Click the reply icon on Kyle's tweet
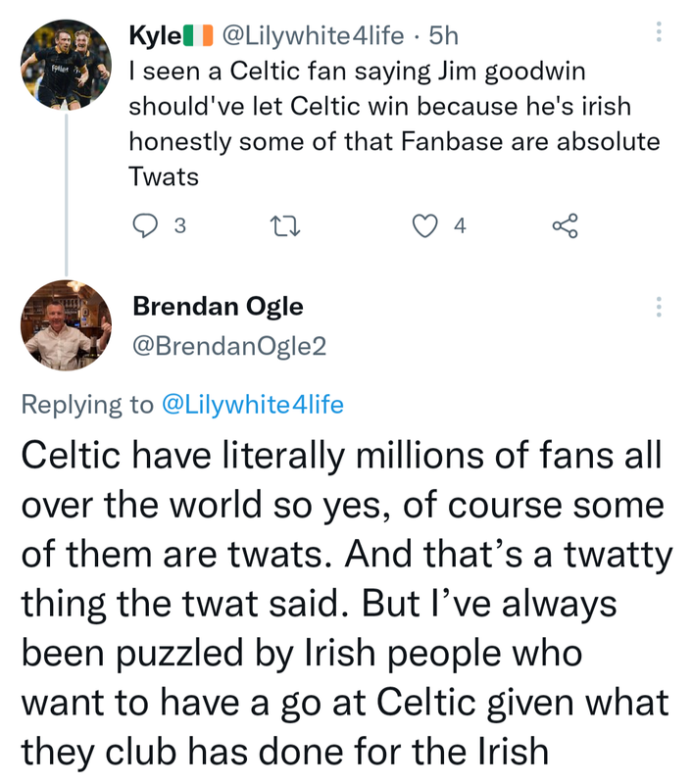The height and width of the screenshot is (784, 693). pos(144,226)
